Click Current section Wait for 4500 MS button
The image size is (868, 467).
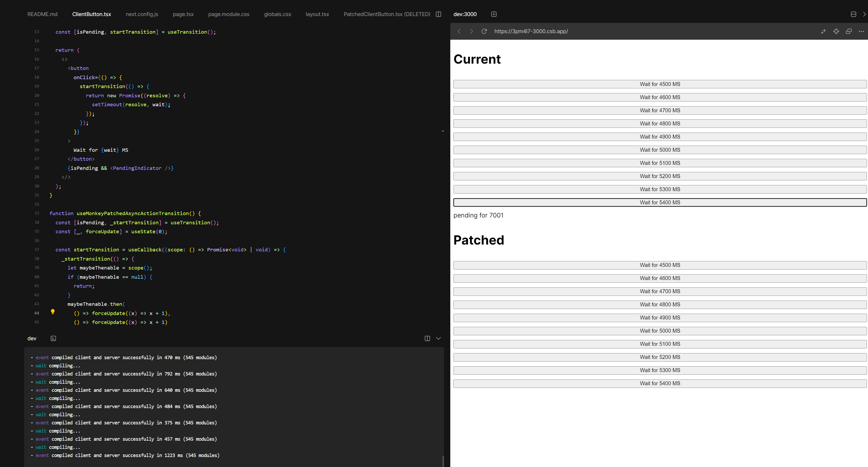[660, 84]
